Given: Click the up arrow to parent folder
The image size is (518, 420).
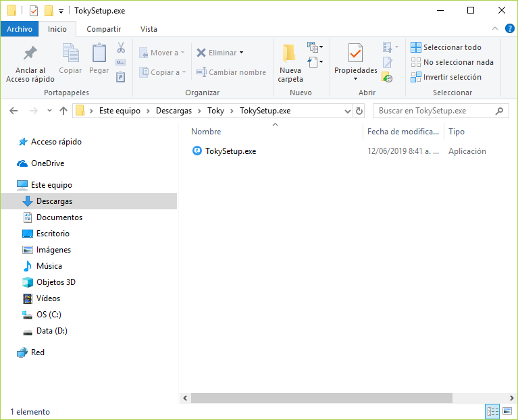Looking at the screenshot, I should (x=63, y=111).
